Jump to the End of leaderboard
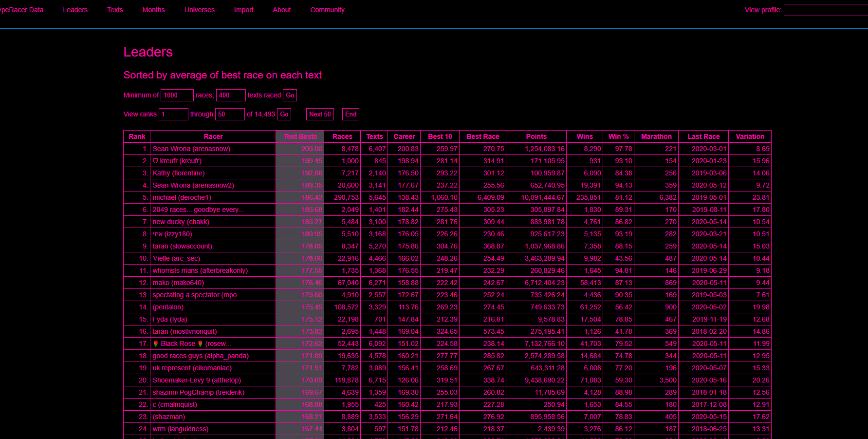This screenshot has width=868, height=439. 350,114
